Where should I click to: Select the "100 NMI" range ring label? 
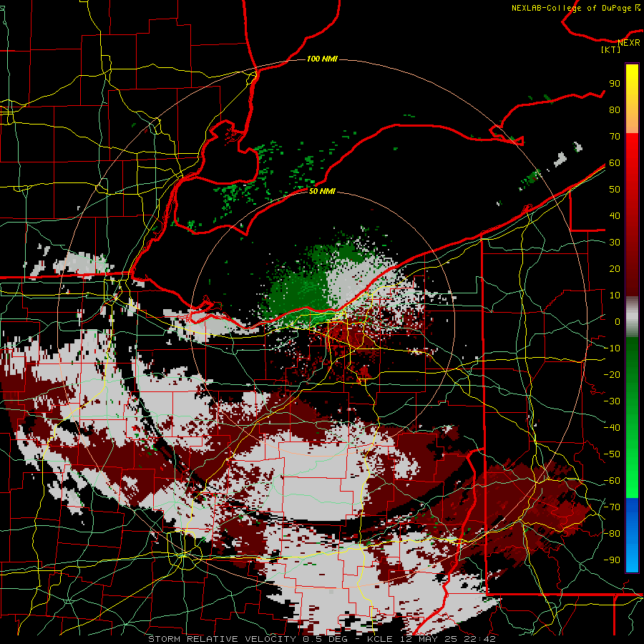[x=322, y=59]
